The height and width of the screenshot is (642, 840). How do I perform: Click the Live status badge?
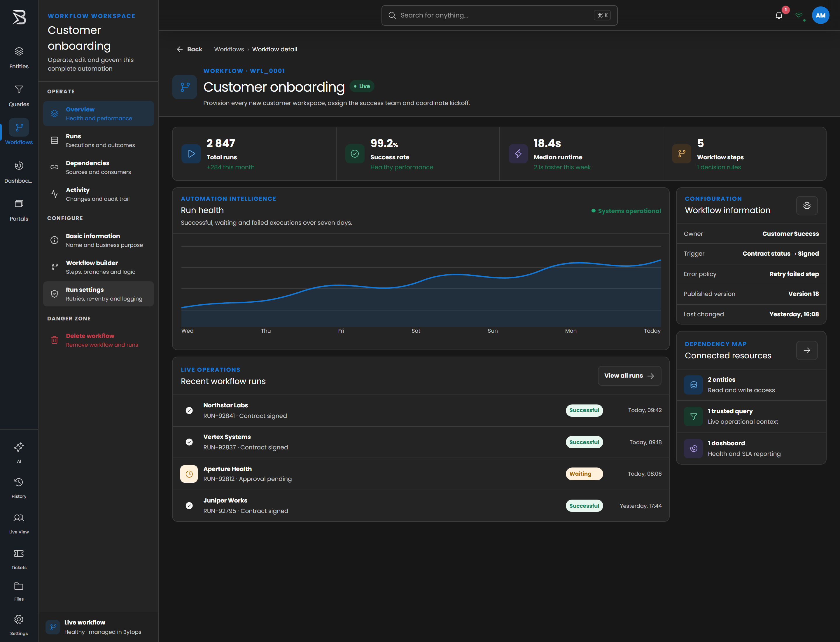(x=362, y=86)
